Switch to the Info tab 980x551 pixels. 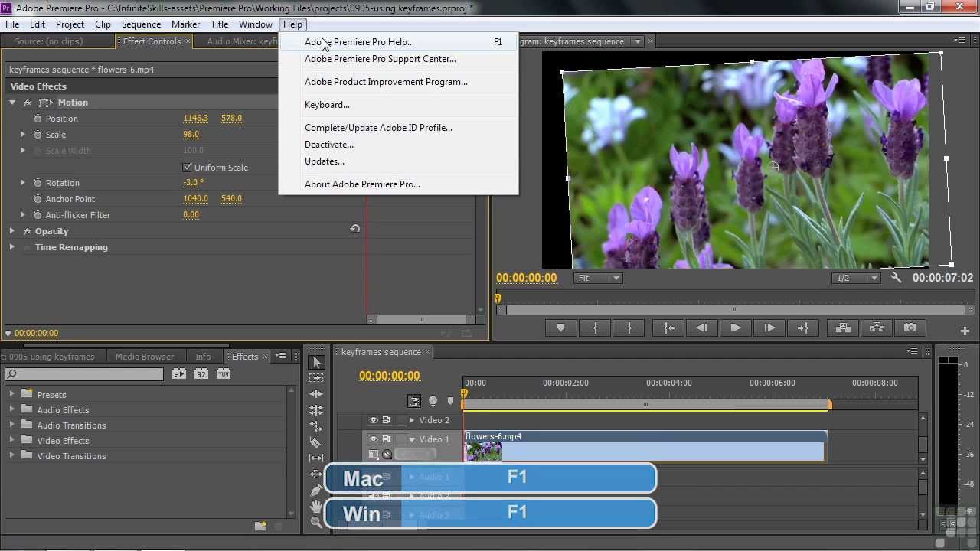tap(203, 357)
